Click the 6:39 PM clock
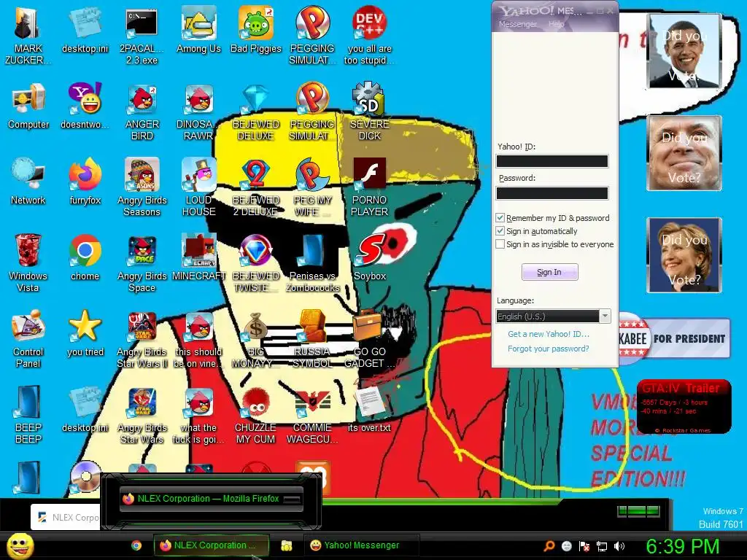 pos(682,546)
